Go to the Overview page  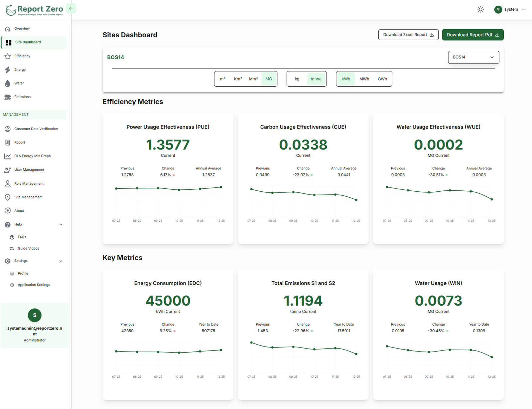[22, 29]
